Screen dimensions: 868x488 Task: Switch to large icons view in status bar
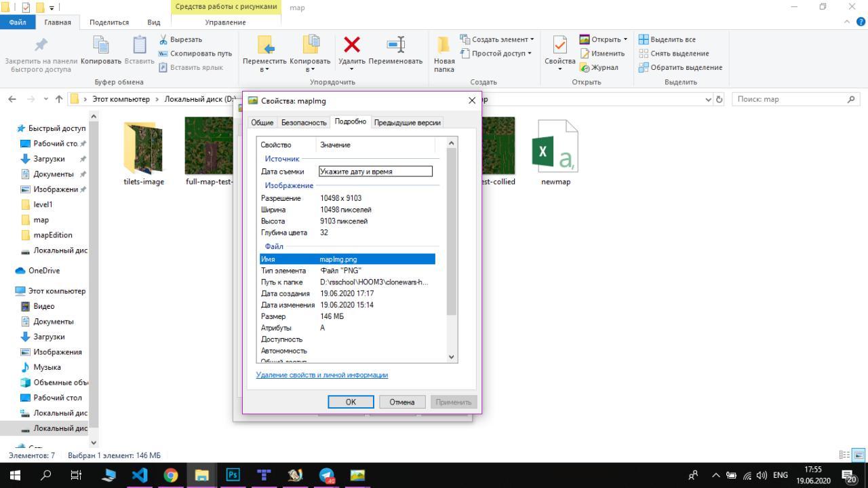coord(859,455)
